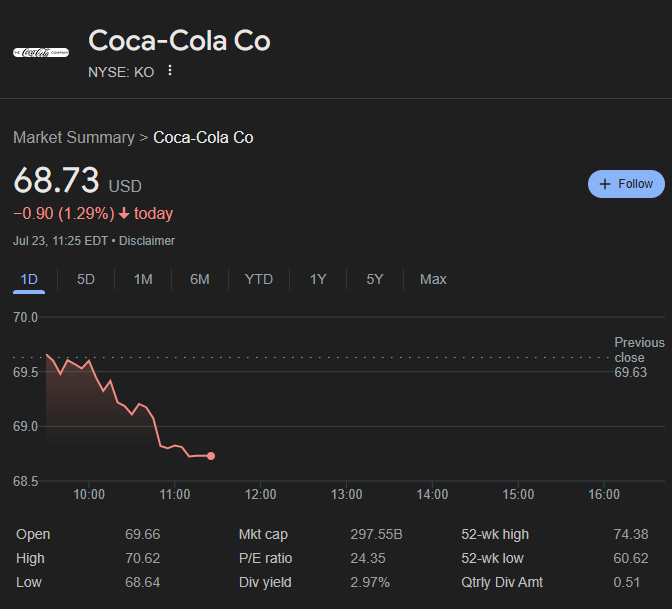This screenshot has height=609, width=672.
Task: Select the 1D chart range tab
Action: [29, 279]
